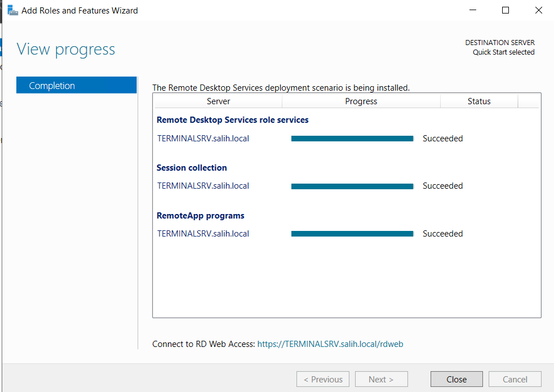Screen dimensions: 554x392
Task: Select TERMINALSRV.salih.local under Session collection
Action: (202, 185)
